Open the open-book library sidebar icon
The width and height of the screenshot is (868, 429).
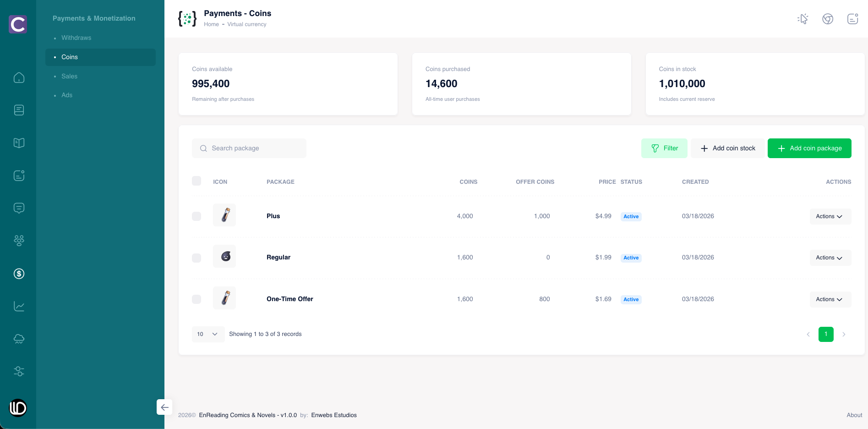[19, 143]
